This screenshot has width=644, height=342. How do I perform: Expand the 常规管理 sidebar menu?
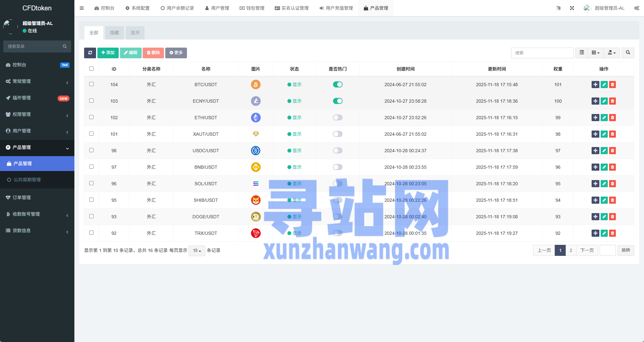pos(37,81)
